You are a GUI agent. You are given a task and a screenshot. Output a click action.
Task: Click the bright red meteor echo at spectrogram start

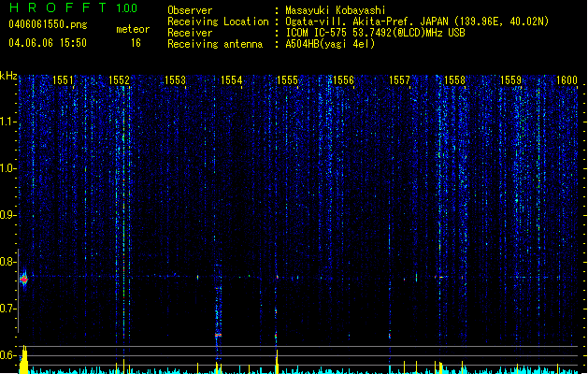[x=24, y=280]
